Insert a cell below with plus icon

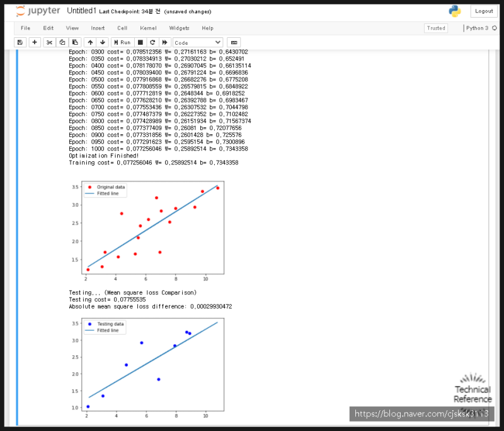tap(34, 42)
